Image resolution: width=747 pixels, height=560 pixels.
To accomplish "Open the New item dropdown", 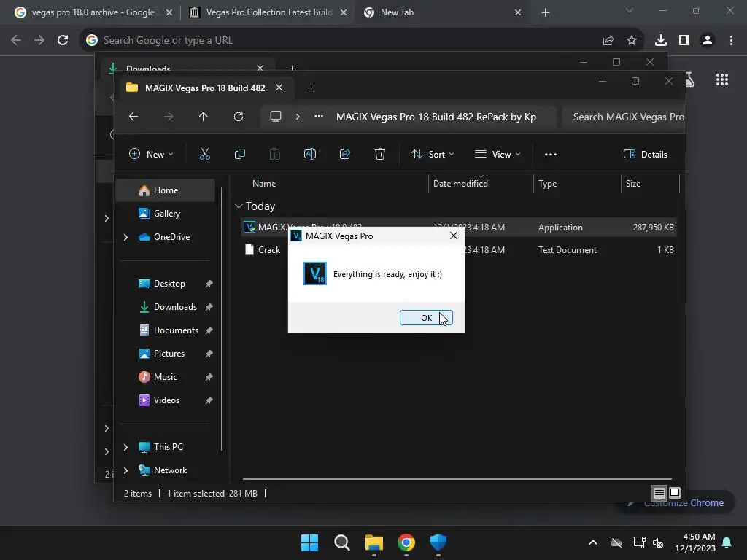I will pyautogui.click(x=151, y=154).
